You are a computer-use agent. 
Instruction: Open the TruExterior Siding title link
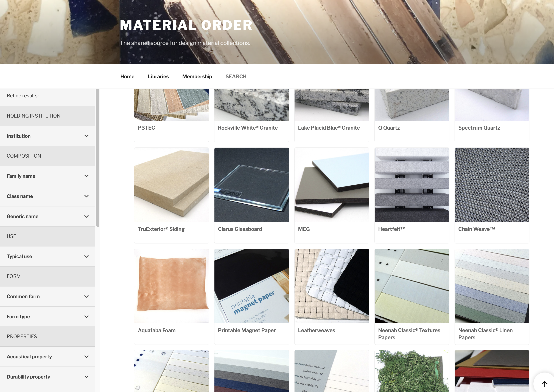161,229
